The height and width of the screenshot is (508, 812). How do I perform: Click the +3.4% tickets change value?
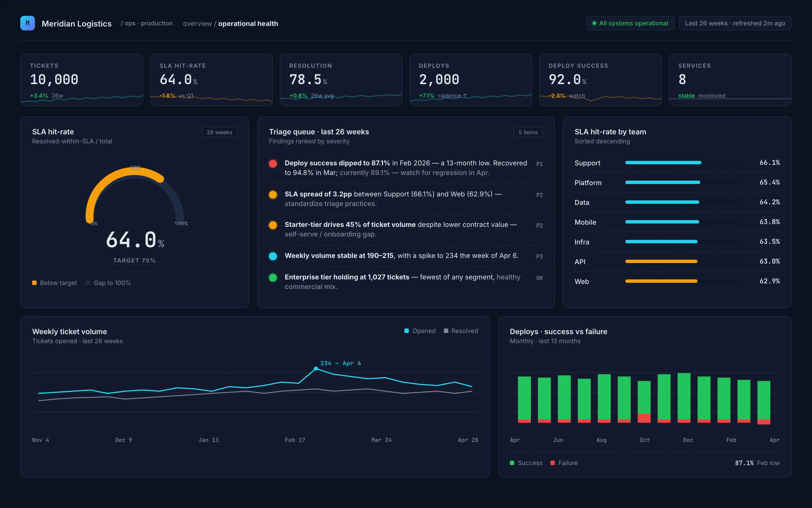[39, 96]
